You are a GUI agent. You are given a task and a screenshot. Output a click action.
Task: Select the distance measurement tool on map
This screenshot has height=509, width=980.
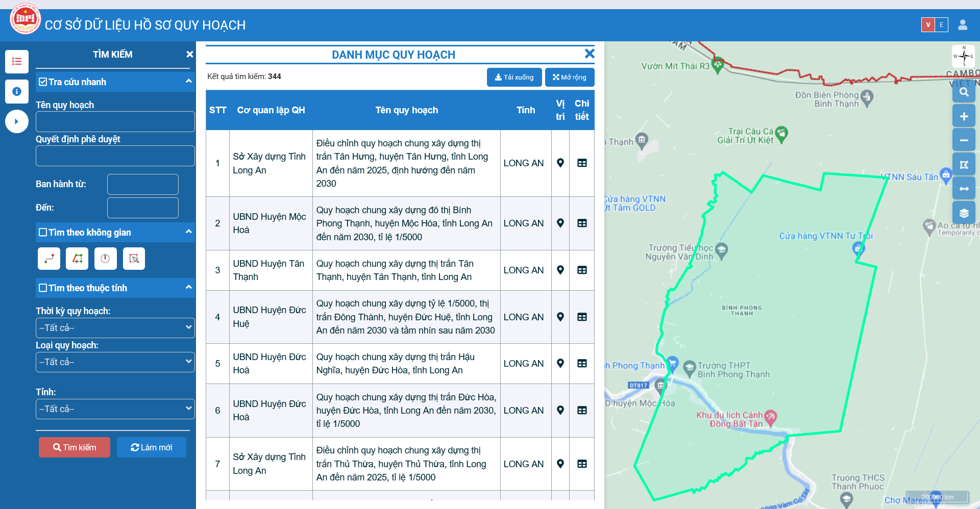pyautogui.click(x=964, y=189)
